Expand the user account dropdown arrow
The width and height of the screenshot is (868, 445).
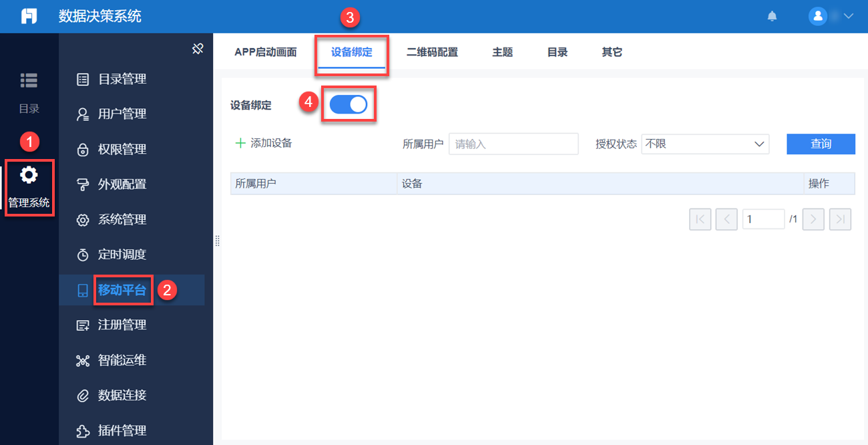849,16
